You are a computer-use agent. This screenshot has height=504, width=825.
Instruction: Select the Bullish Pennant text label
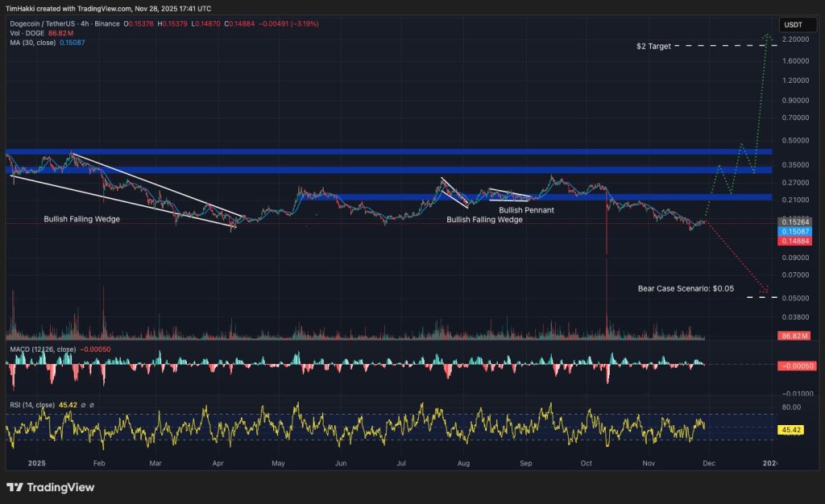click(x=523, y=210)
